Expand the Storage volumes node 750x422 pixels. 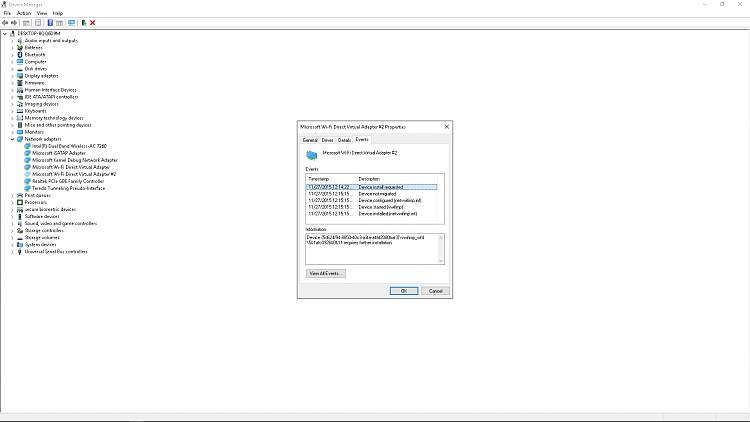(x=12, y=237)
